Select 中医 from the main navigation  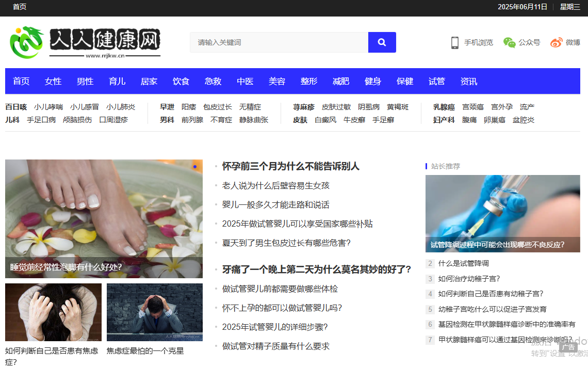(x=245, y=81)
